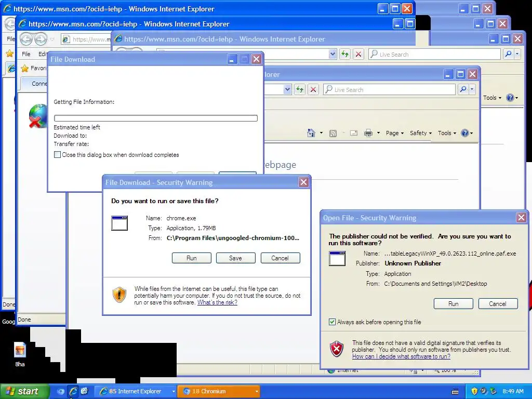
Task: Expand the address bar dropdown in the front IE window
Action: point(287,89)
